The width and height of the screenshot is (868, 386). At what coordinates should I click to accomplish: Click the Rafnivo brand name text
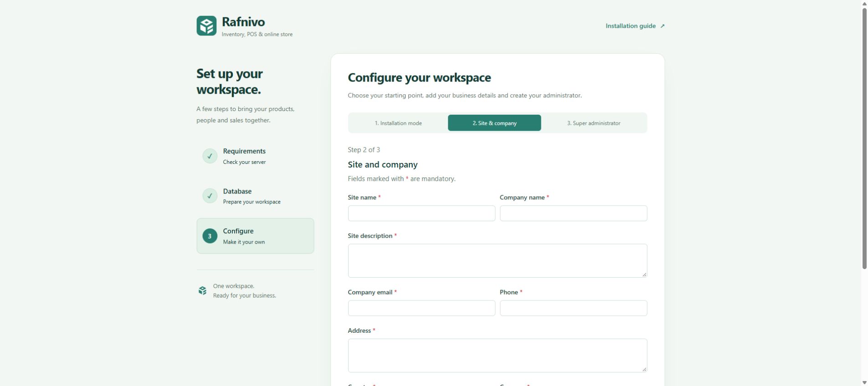243,22
